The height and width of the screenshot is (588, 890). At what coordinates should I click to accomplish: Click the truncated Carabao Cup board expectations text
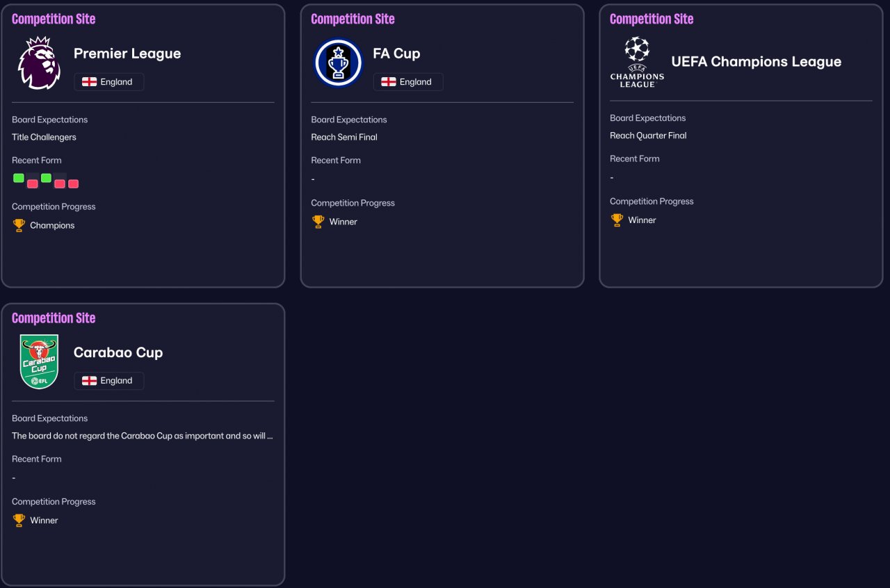pyautogui.click(x=143, y=436)
